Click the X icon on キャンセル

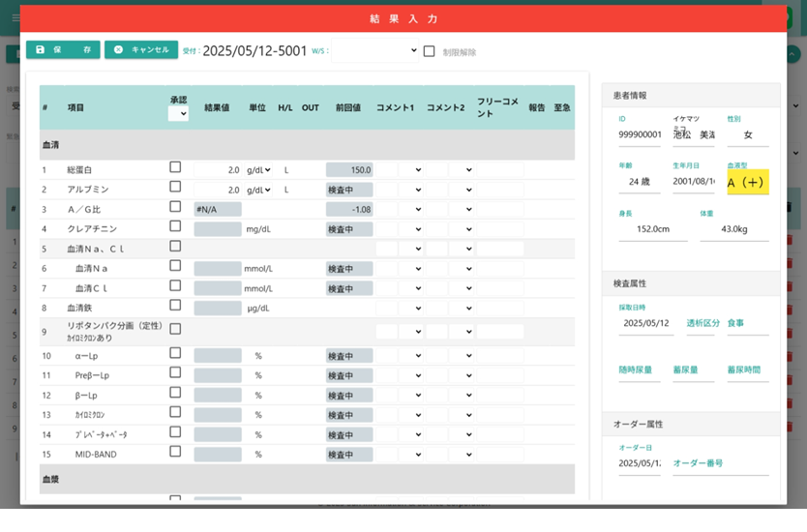point(118,50)
